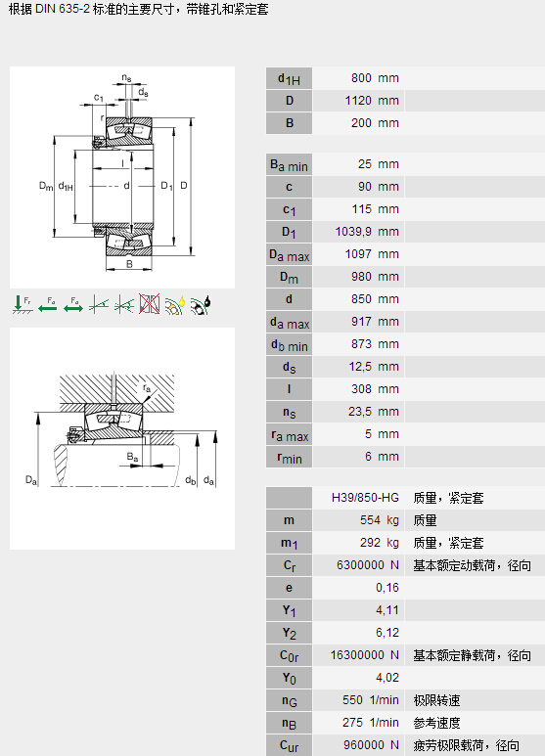This screenshot has height=756, width=545.
Task: Open the mounting dimensions drawing with Da, db, da
Action: pyautogui.click(x=122, y=438)
